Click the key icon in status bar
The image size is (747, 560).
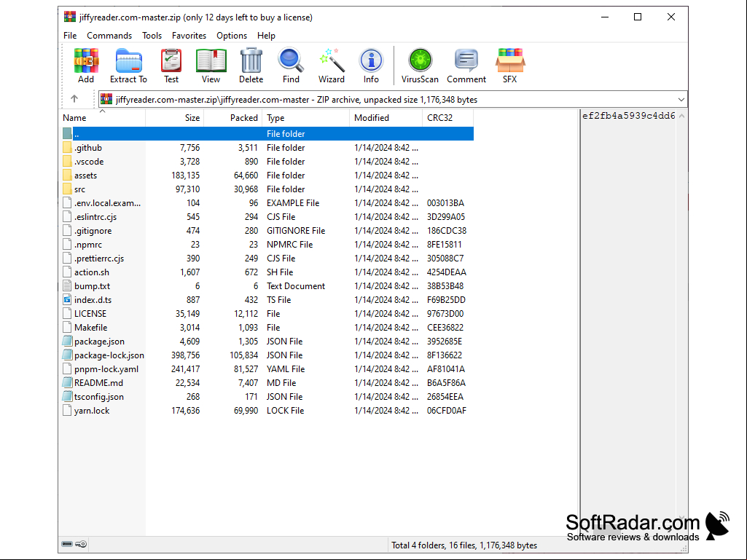[81, 544]
